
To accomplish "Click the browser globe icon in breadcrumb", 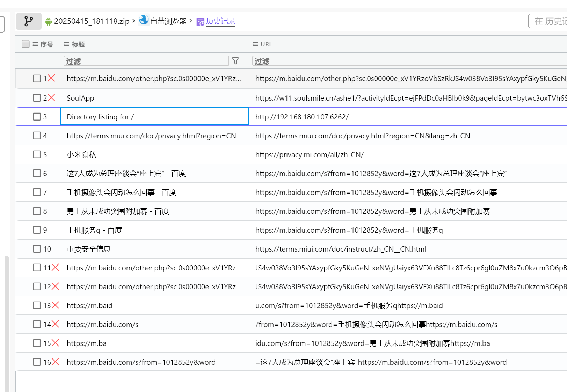I will 144,20.
